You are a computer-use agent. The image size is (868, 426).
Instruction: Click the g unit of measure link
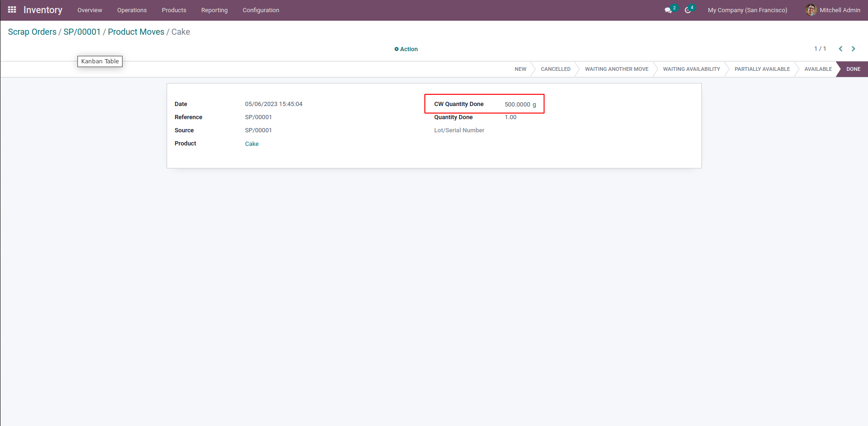(534, 105)
